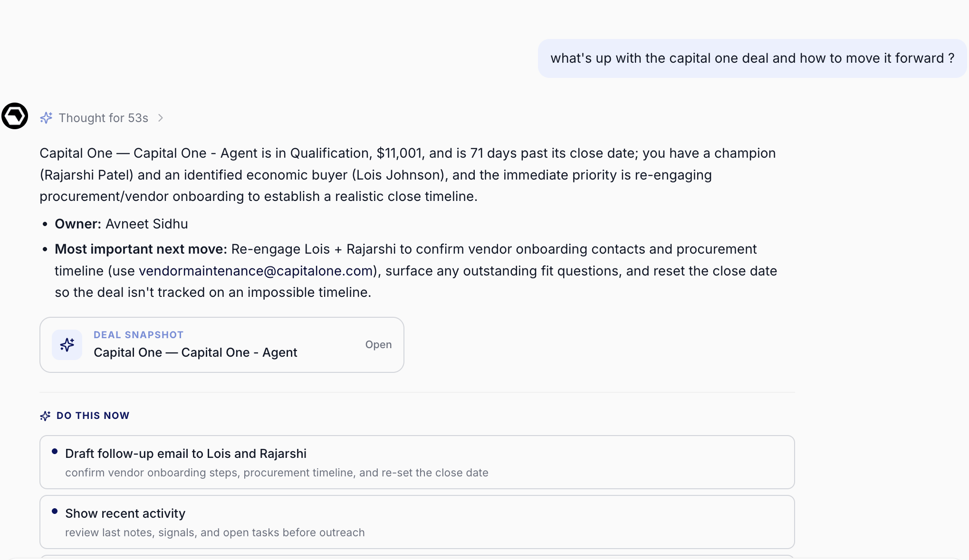Select the Capital One — Capital One - Agent card title

(195, 352)
